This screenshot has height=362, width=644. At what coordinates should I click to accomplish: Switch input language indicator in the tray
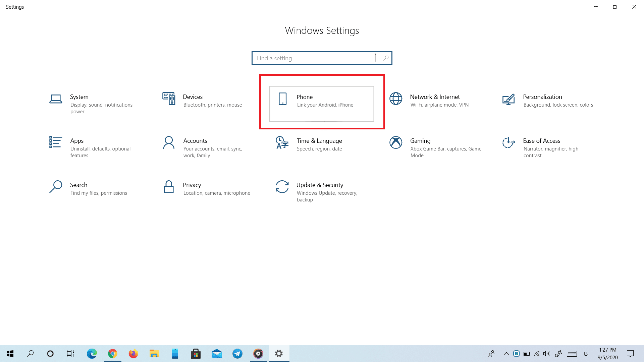coord(586,354)
